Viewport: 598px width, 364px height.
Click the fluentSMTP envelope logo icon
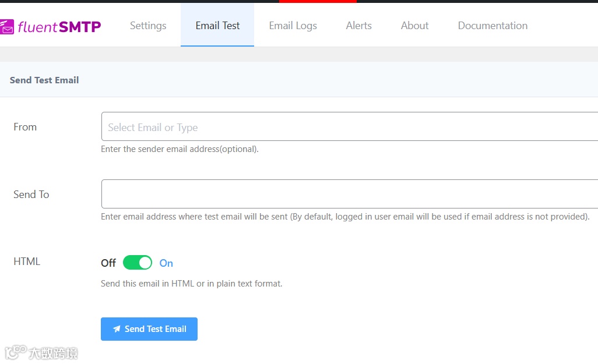[6, 27]
